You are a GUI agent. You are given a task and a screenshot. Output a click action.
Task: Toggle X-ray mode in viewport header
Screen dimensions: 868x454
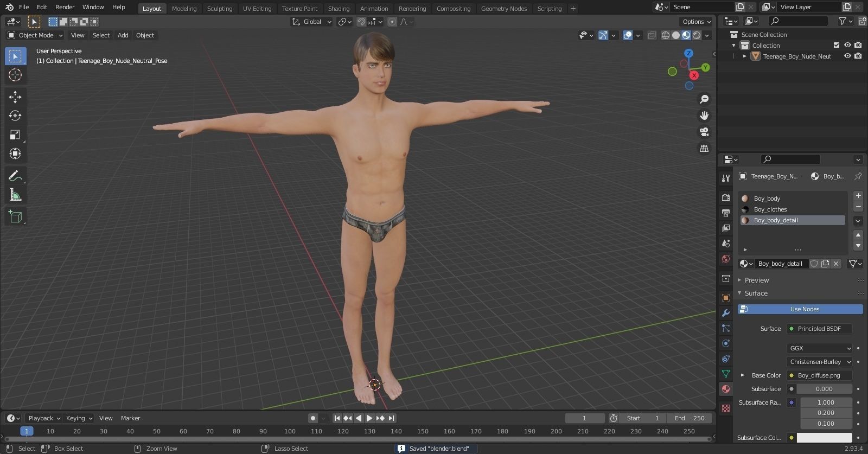tap(652, 35)
